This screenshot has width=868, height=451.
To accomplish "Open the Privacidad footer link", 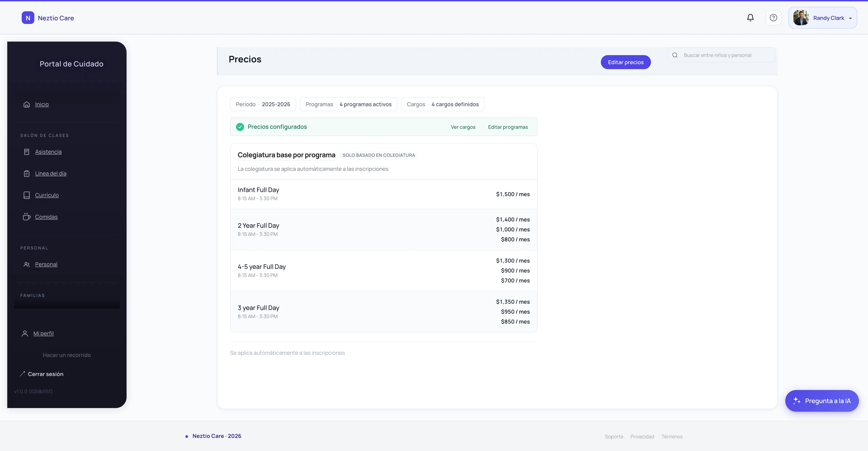I will coord(642,437).
